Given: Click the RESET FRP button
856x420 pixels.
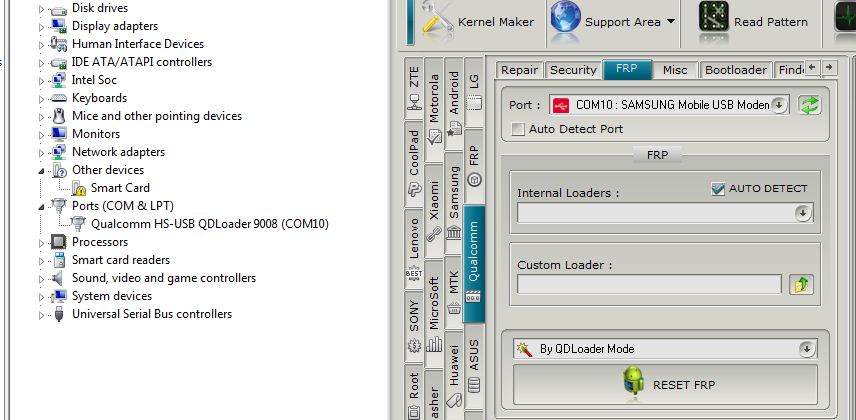Looking at the screenshot, I should [665, 384].
